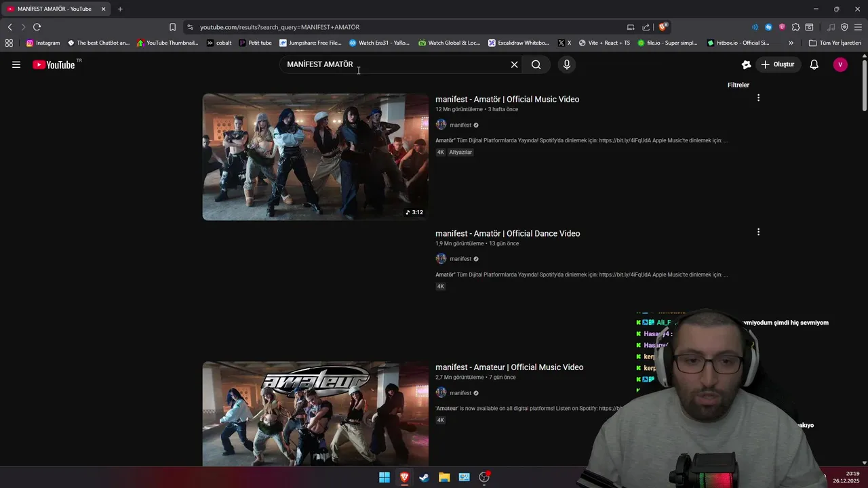868x488 pixels.
Task: Open Brave main hamburger menu
Action: [858, 27]
